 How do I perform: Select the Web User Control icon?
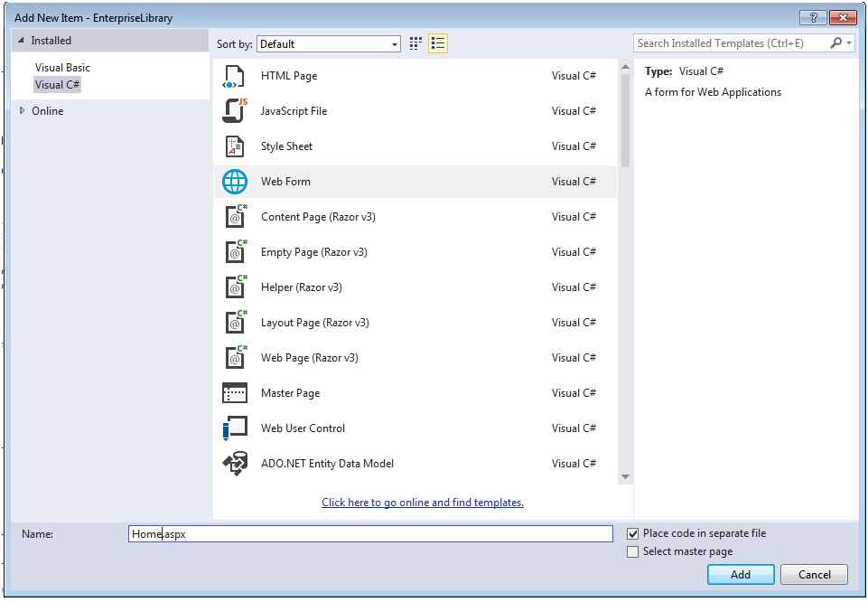(234, 428)
